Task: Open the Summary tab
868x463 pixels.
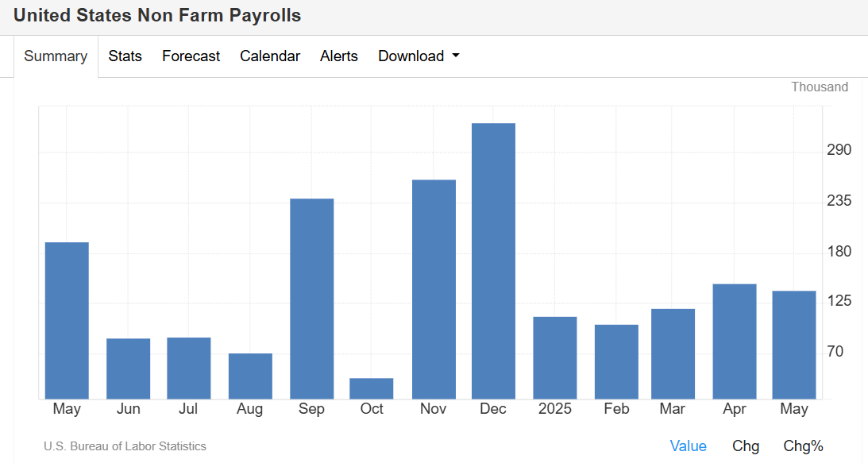Action: click(56, 56)
